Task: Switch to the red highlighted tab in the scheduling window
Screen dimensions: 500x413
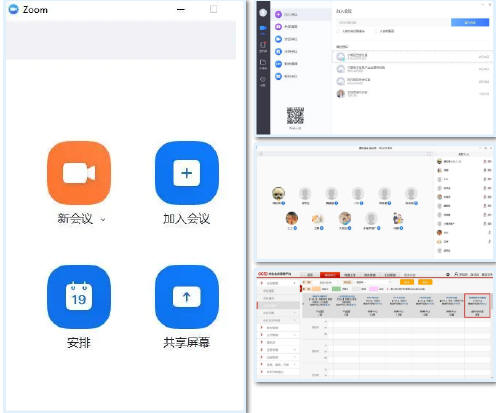Action: (x=330, y=275)
